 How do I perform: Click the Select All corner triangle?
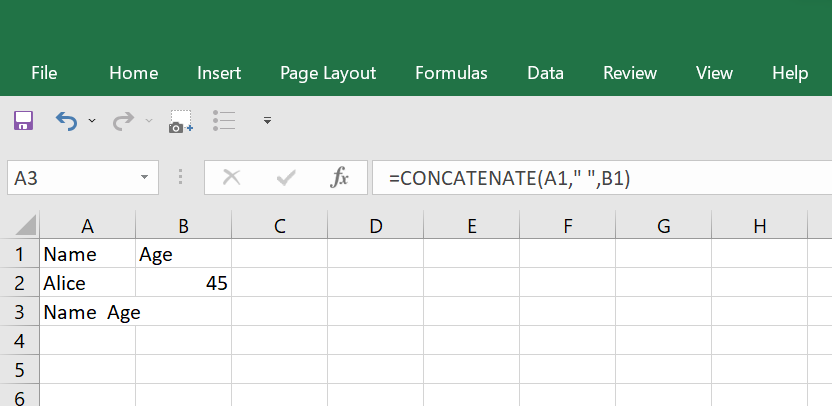(x=25, y=225)
